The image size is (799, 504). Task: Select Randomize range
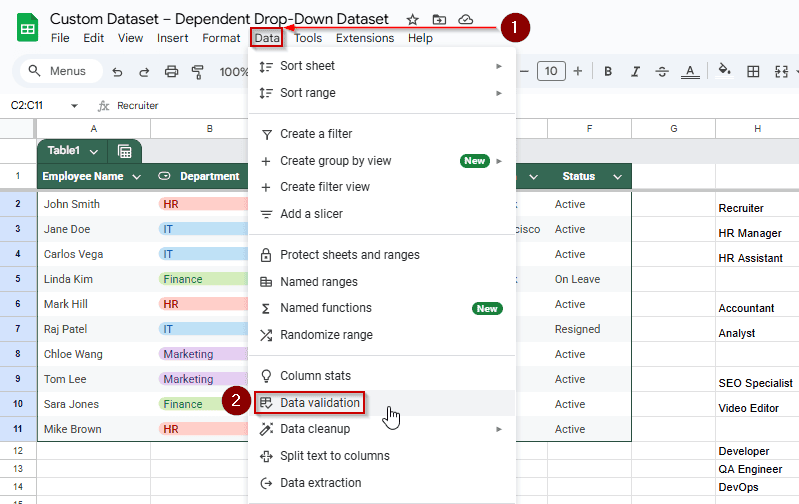pyautogui.click(x=382, y=335)
